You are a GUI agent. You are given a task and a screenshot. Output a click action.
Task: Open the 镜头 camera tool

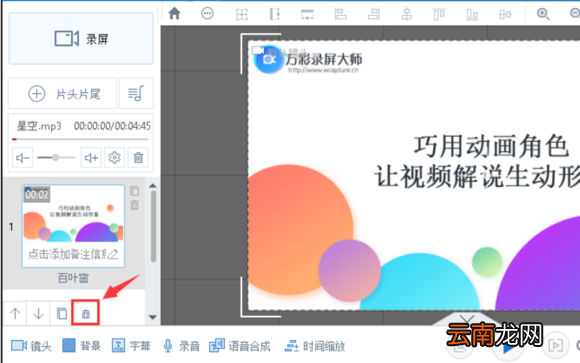coord(31,346)
